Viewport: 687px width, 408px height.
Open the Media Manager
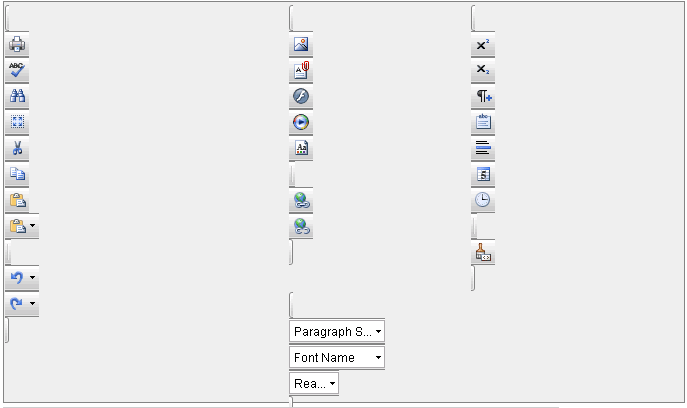(x=301, y=123)
